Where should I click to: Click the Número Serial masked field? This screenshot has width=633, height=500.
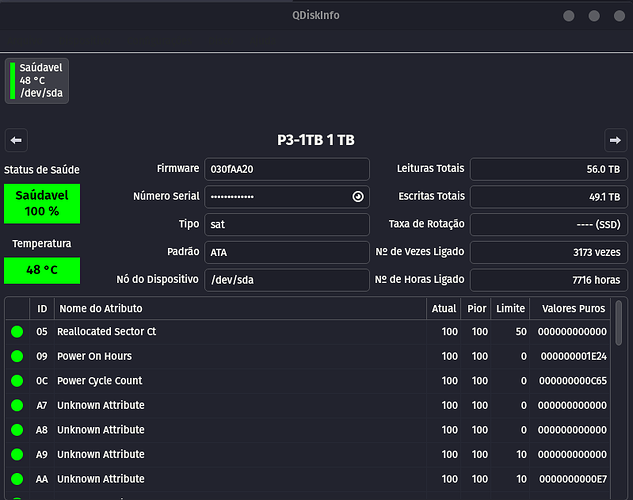[287, 197]
